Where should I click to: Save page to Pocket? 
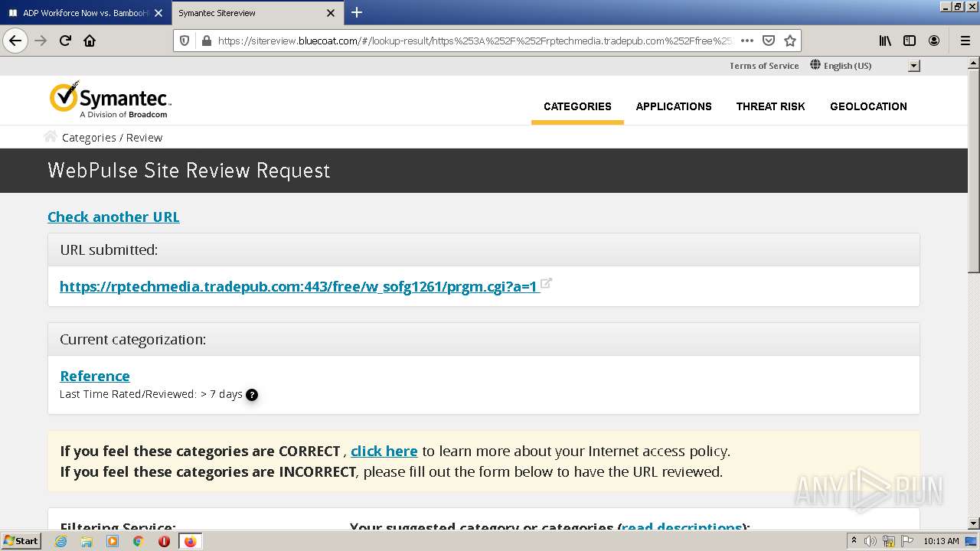769,41
